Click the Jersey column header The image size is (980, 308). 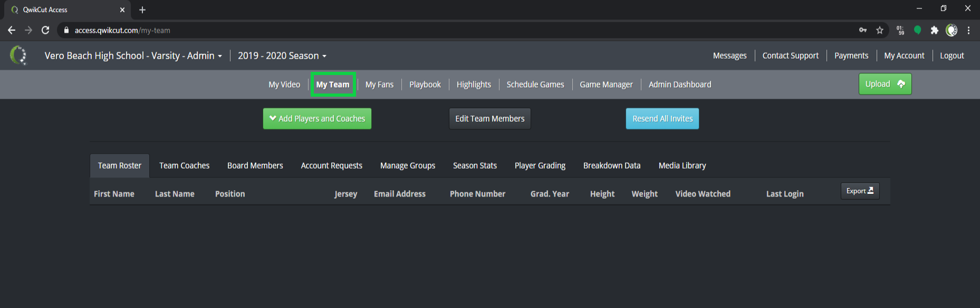click(x=345, y=194)
